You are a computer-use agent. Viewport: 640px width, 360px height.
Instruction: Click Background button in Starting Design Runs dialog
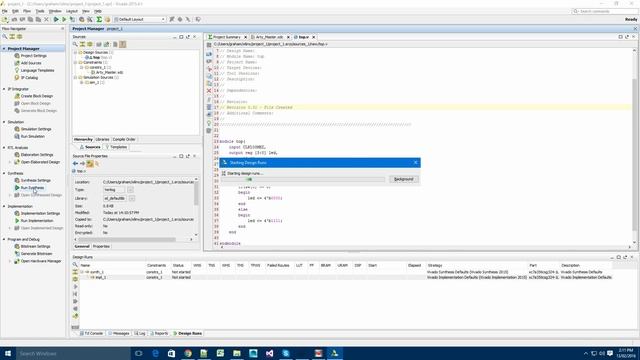(403, 179)
